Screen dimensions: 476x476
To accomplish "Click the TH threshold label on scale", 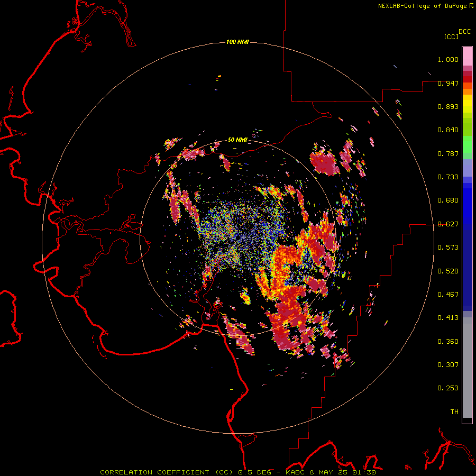I will (454, 411).
